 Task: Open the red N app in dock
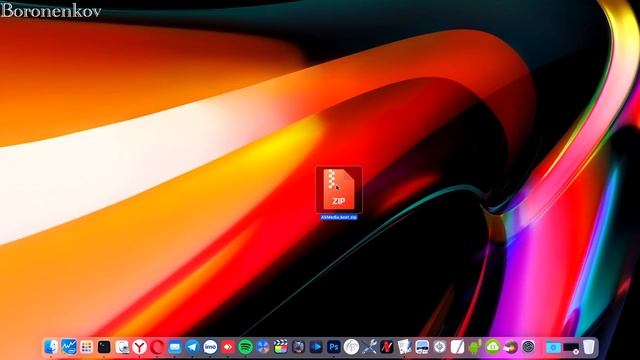(x=387, y=347)
